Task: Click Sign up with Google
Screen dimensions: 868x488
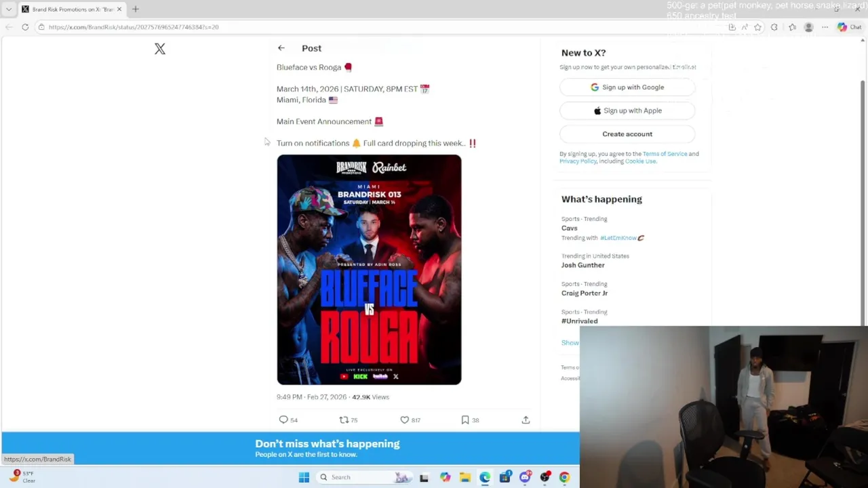Action: click(627, 87)
